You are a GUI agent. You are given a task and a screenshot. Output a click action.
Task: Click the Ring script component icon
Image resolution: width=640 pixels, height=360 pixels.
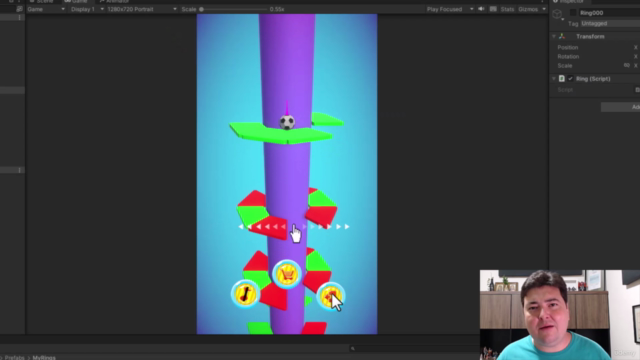pyautogui.click(x=562, y=78)
